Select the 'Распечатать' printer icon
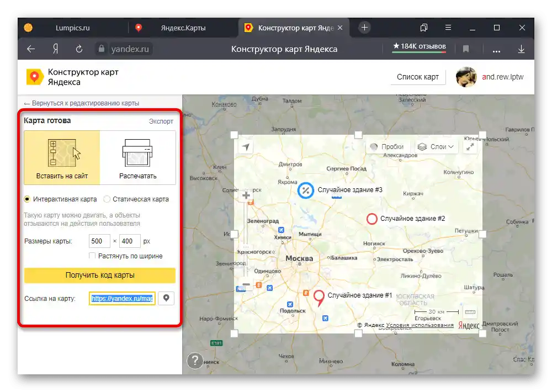Viewport: 552px width, 392px height. tap(137, 153)
